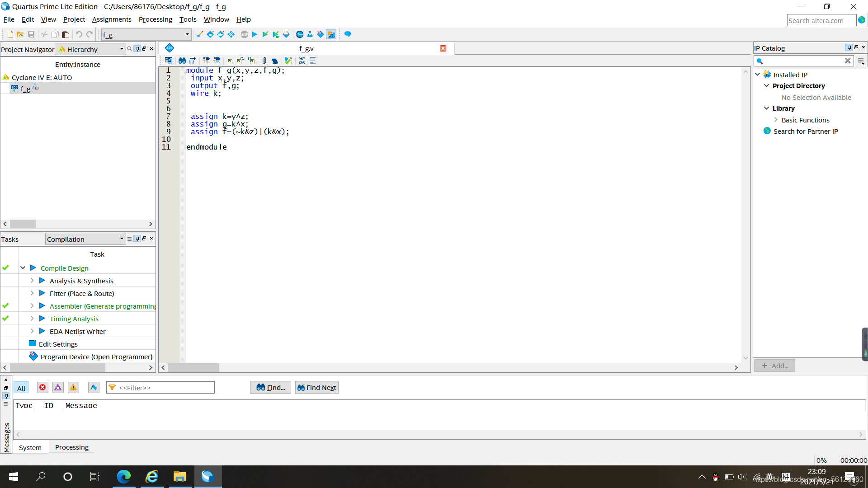Toggle the warning message filter

click(x=73, y=387)
